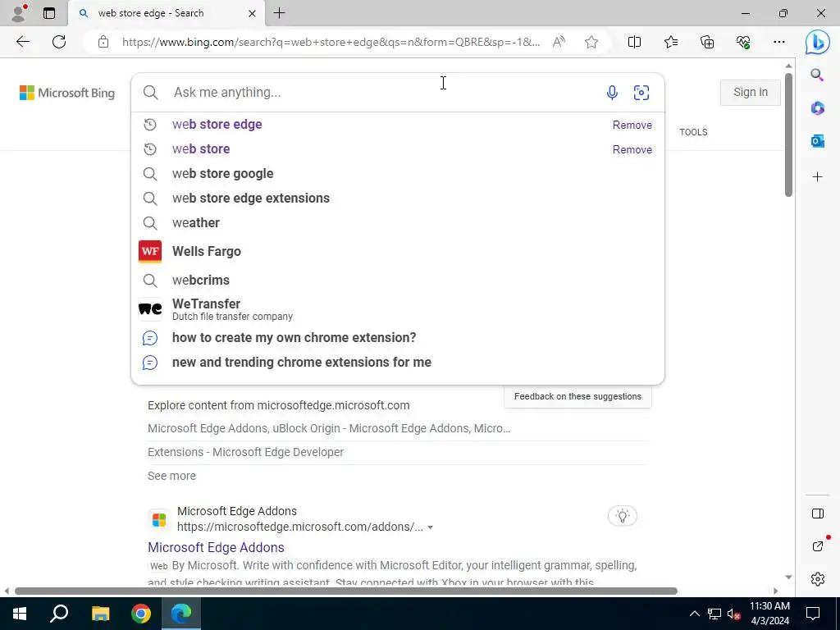Go back with the back arrow

pyautogui.click(x=22, y=42)
